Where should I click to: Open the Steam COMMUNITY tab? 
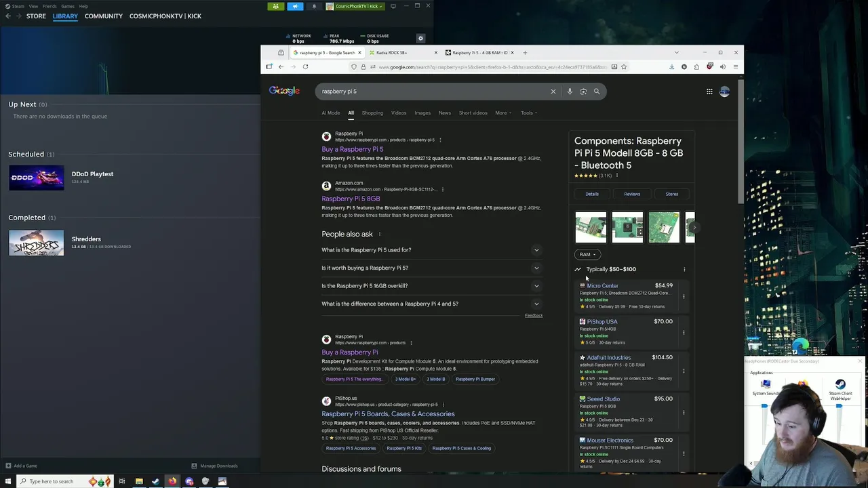point(104,16)
